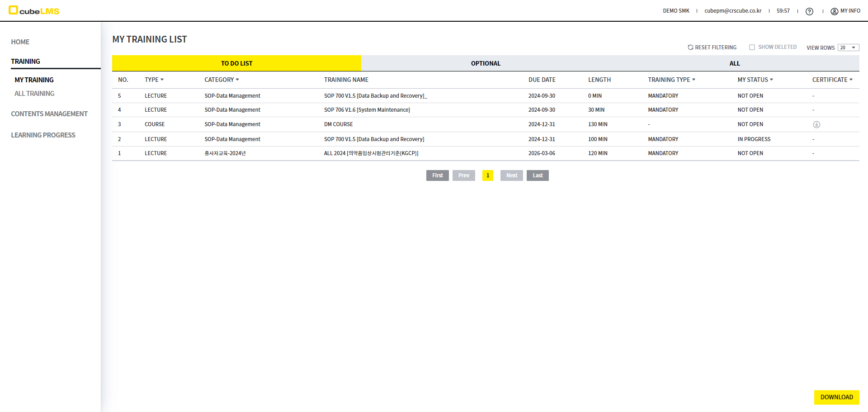Switch to the ALL tab

[735, 63]
